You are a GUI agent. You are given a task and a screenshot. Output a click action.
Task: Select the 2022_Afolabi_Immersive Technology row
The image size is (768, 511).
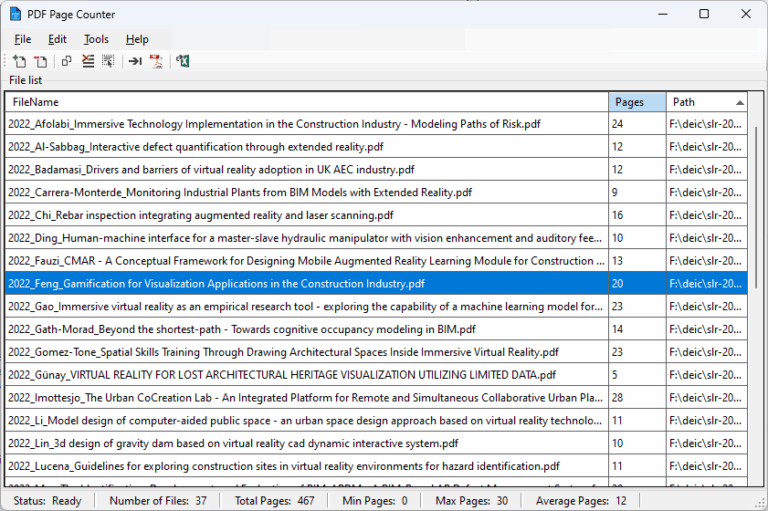point(376,124)
